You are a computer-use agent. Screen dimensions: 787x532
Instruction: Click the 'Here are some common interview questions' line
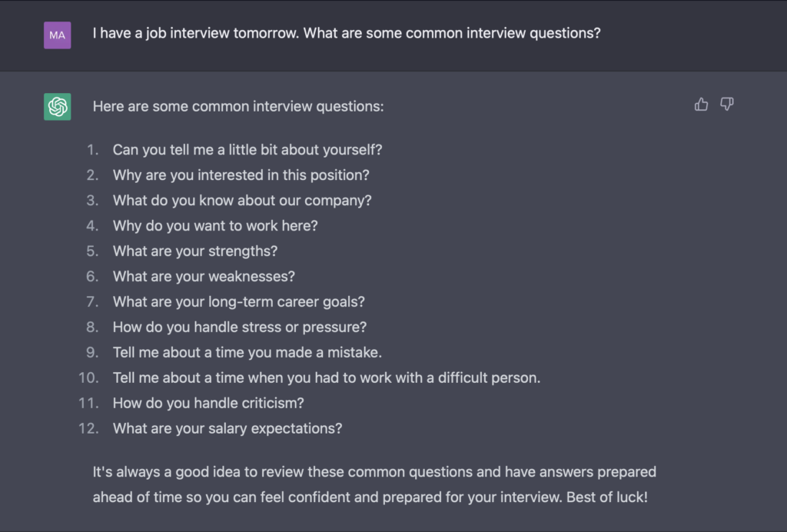coord(238,106)
